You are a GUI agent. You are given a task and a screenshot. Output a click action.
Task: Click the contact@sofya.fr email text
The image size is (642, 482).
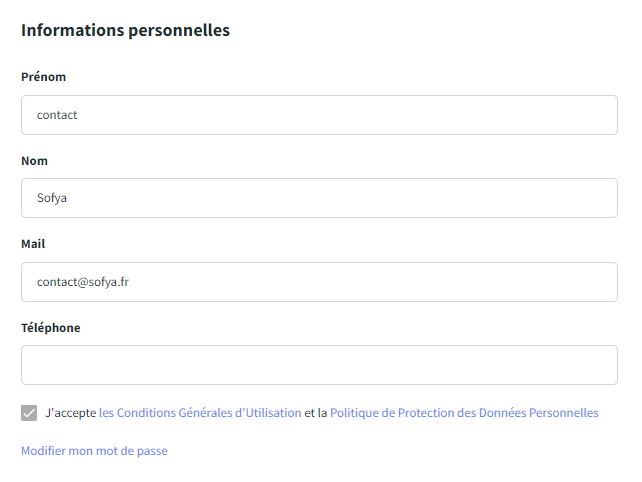(x=83, y=282)
